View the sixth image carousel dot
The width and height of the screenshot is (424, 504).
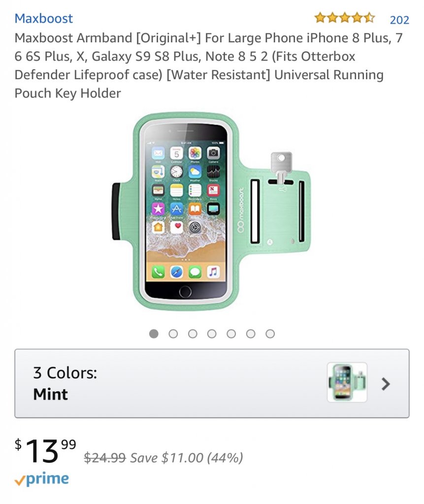click(x=251, y=334)
